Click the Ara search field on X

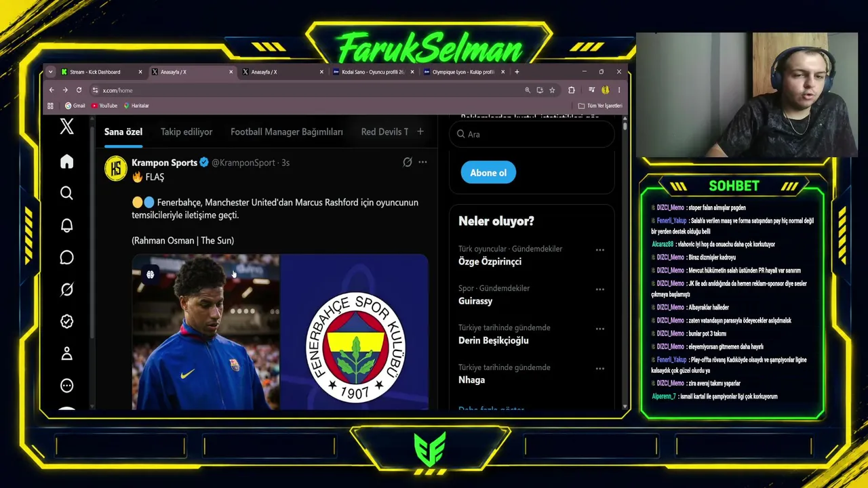click(532, 134)
